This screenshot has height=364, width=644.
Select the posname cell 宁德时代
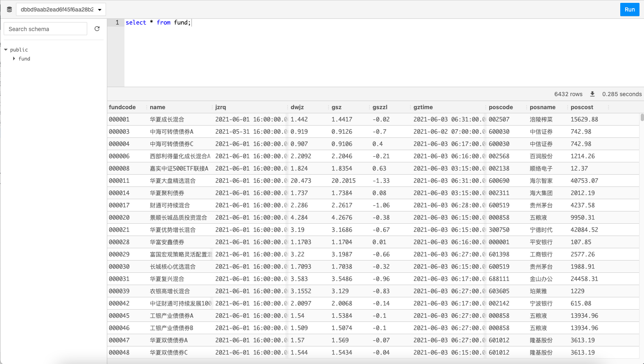(541, 230)
